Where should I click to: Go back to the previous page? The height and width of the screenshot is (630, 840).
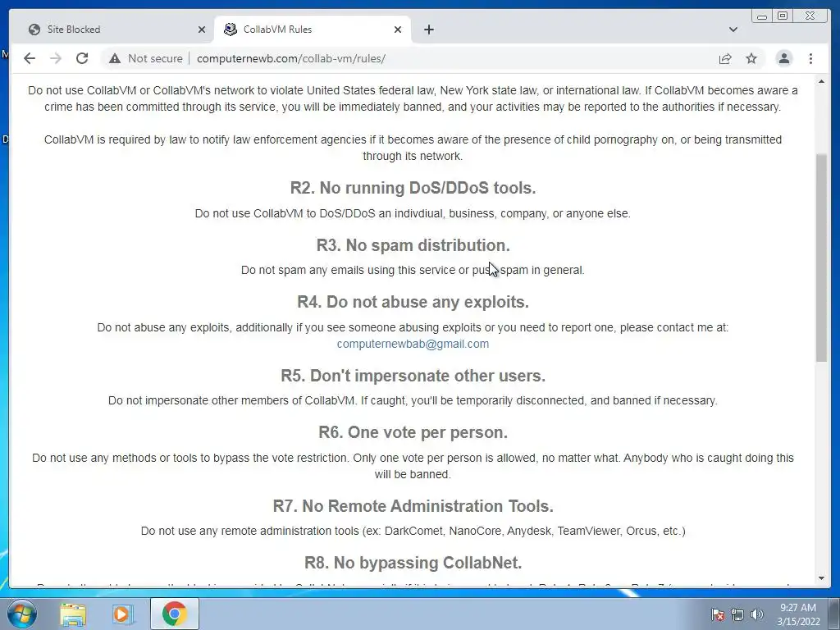tap(30, 58)
